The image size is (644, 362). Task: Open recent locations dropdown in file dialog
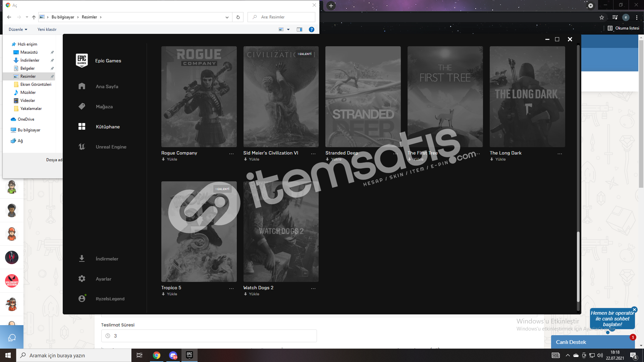27,17
